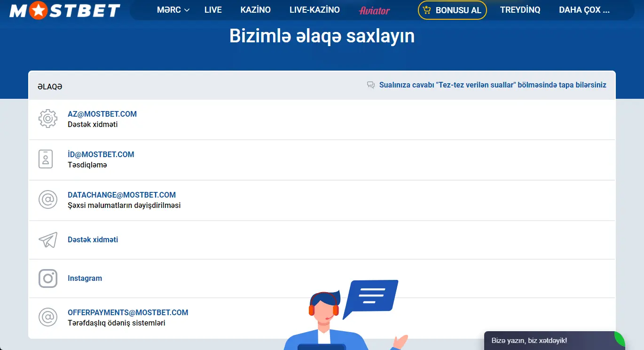Click the AZ@MOSTBET.COM email link
644x350 pixels.
[102, 114]
